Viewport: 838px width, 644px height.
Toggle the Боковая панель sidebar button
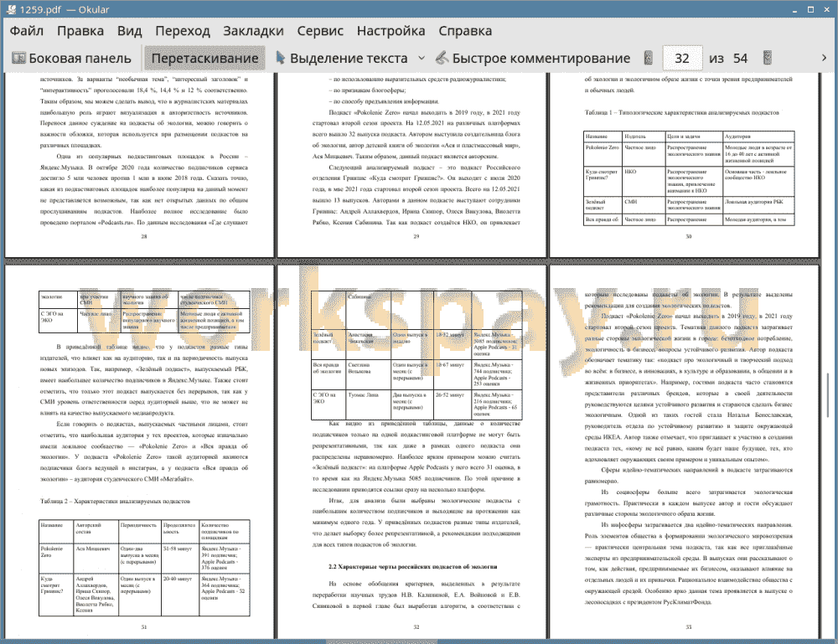(x=71, y=59)
